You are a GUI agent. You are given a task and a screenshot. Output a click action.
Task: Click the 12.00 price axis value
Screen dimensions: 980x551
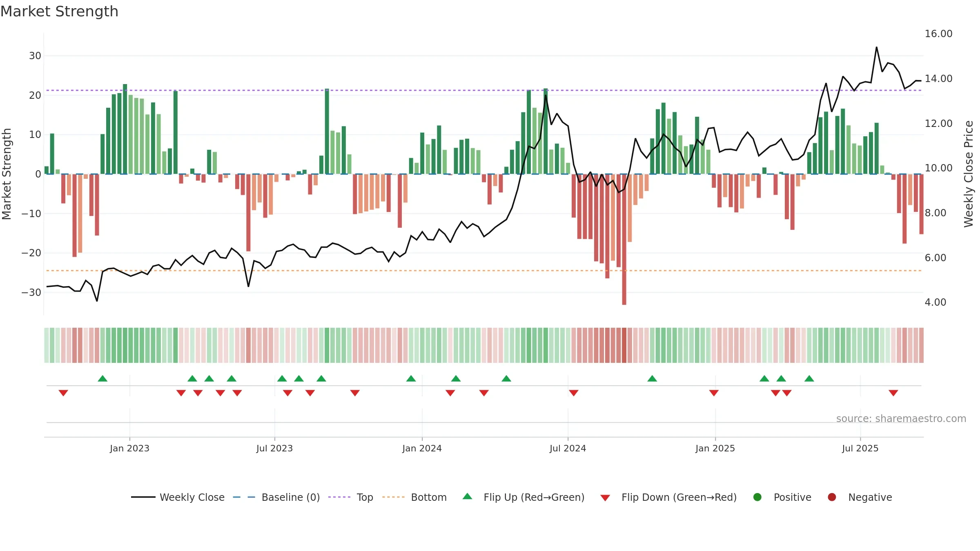[938, 124]
